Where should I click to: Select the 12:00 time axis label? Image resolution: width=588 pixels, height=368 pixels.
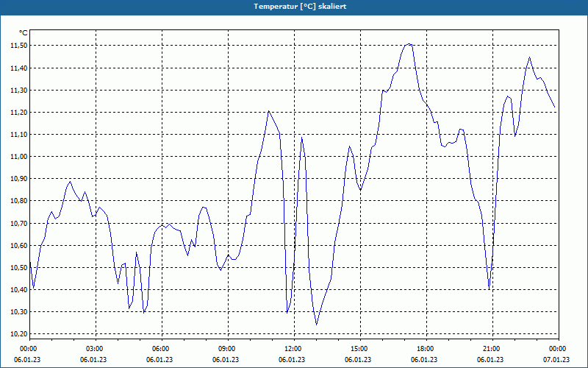click(293, 349)
